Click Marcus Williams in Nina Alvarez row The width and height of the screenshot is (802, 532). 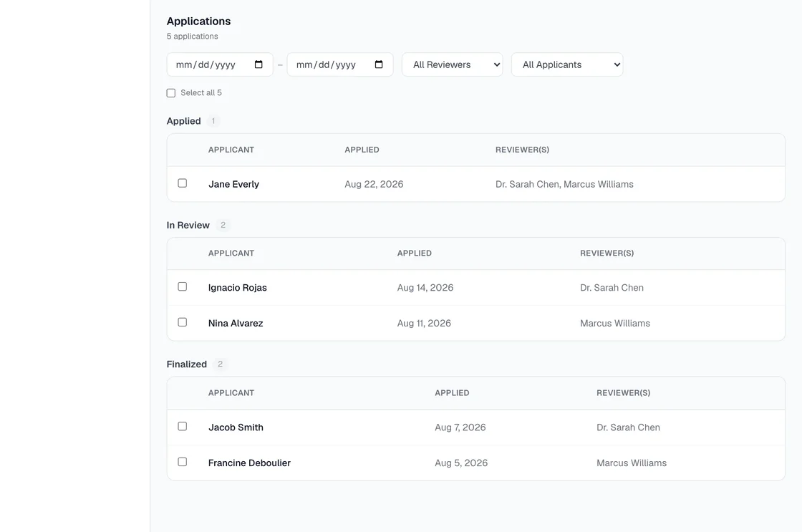coord(615,324)
